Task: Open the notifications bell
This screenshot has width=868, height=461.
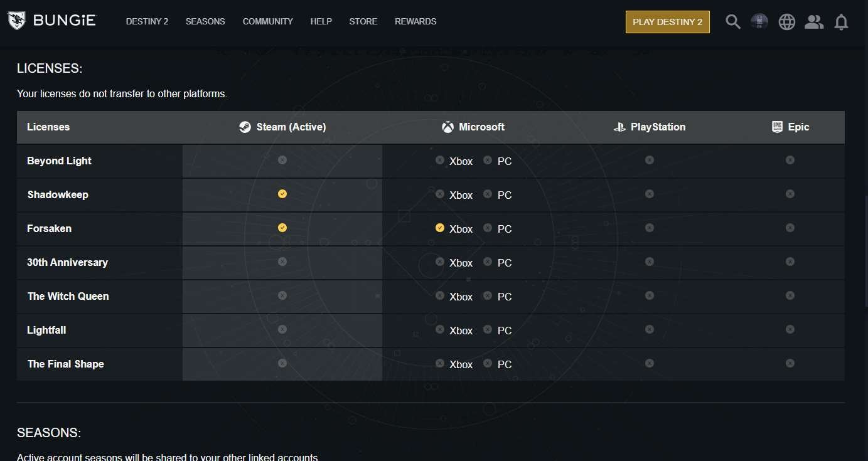Action: 841,22
